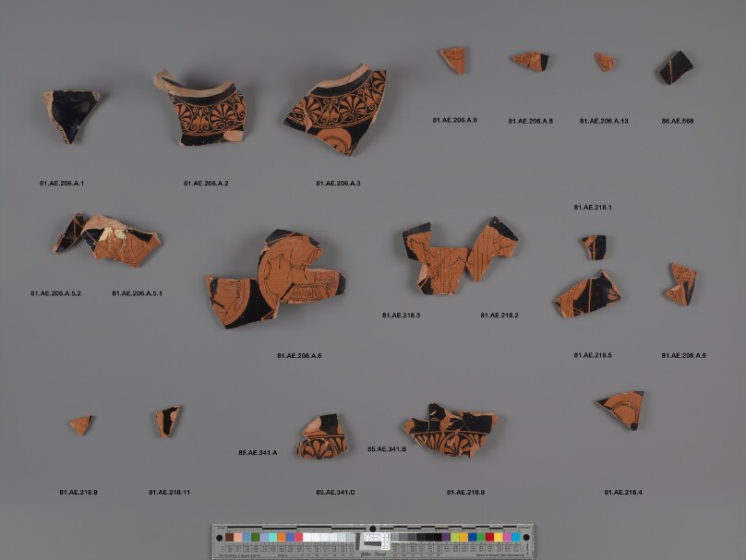Select the label 86.AE.568
This screenshot has height=560, width=746.
678,121
